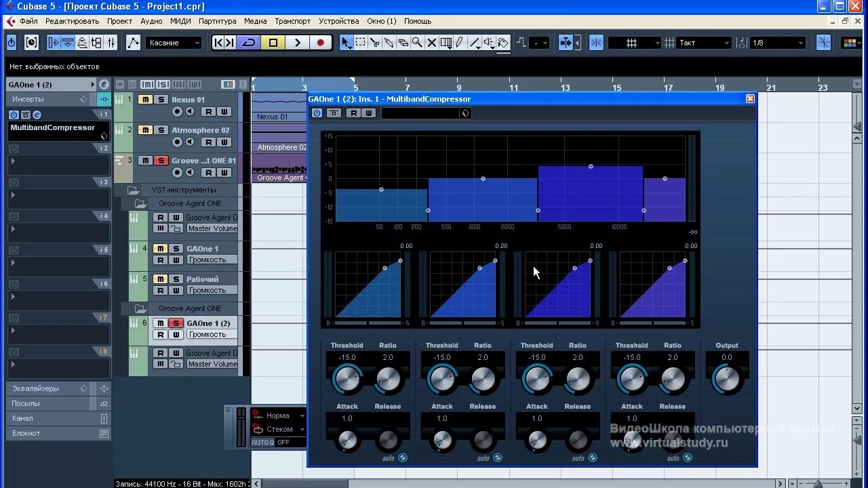Select the Mute X tool

(432, 43)
